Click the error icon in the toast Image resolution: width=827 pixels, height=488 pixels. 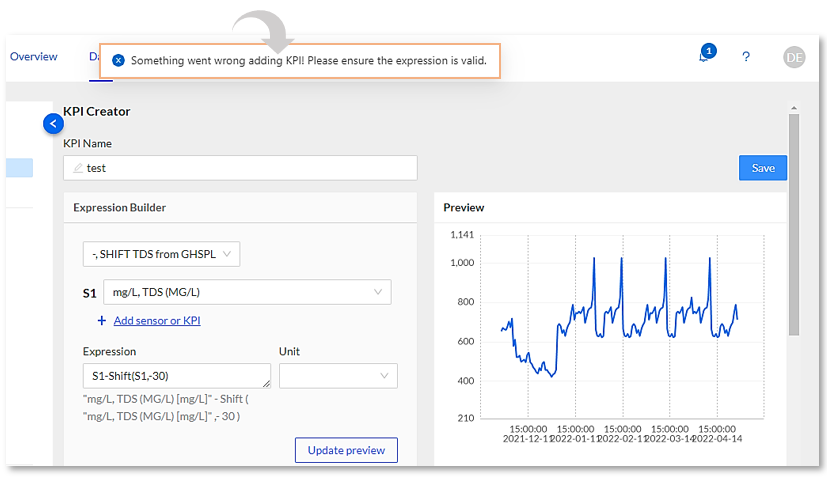pyautogui.click(x=118, y=60)
